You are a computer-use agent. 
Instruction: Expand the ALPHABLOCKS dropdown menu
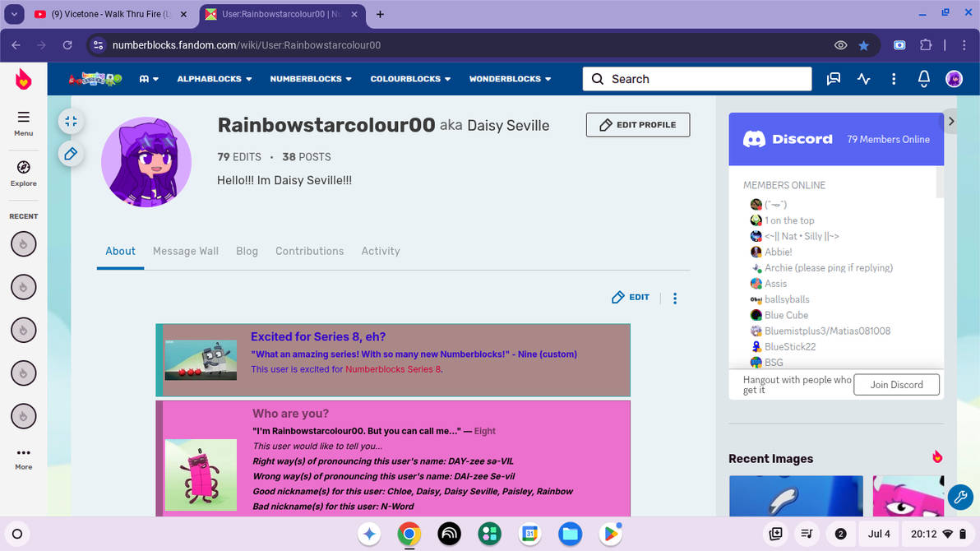pyautogui.click(x=215, y=79)
